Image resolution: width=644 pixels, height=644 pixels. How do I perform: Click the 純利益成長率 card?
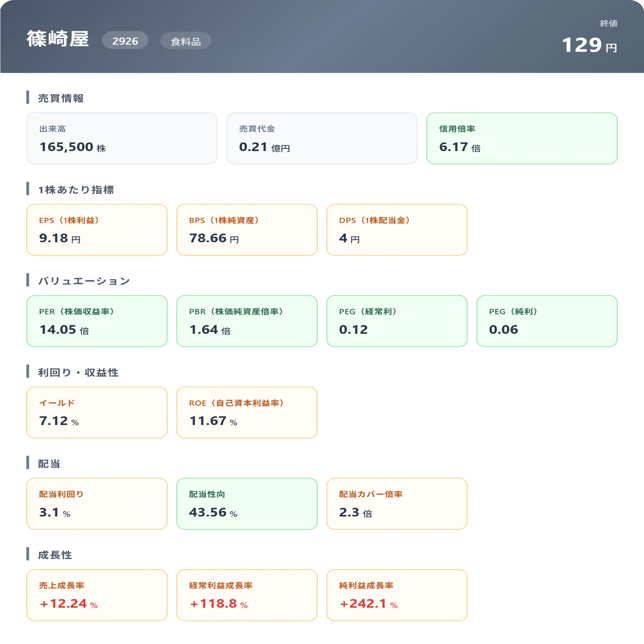pos(397,595)
